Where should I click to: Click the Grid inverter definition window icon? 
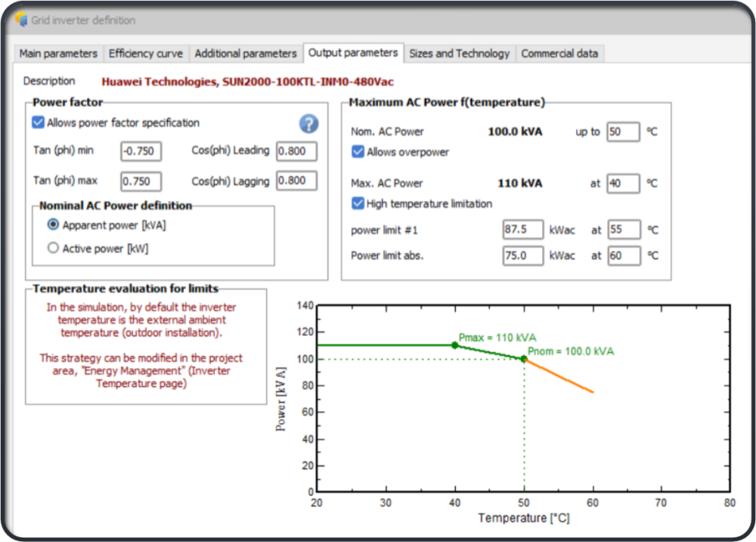click(20, 20)
